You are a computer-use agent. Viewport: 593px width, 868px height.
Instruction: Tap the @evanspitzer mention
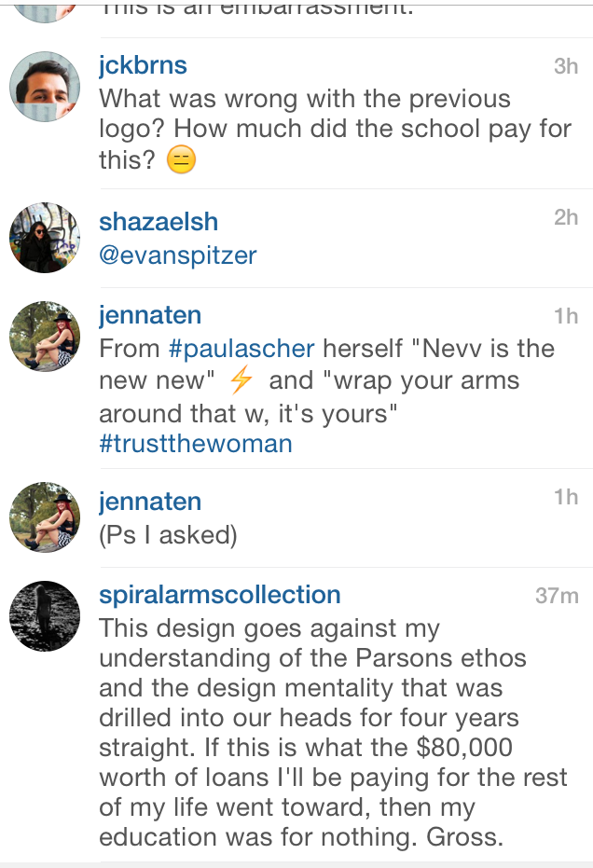tap(177, 255)
